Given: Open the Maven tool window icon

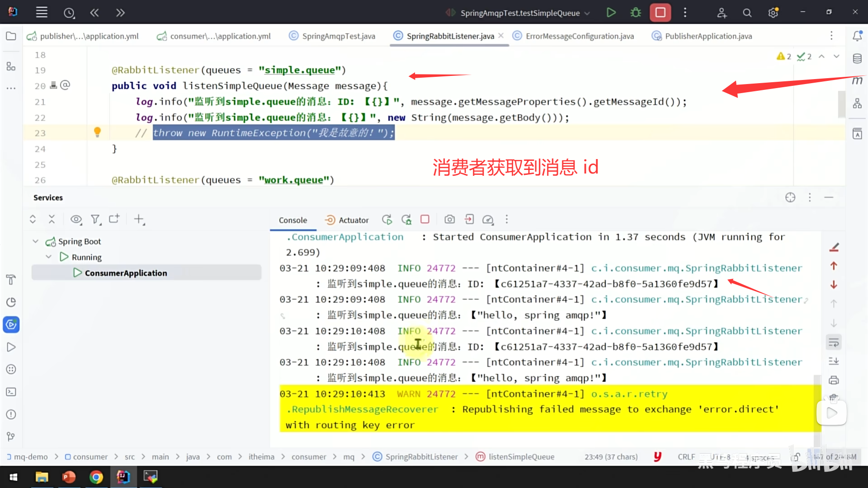Looking at the screenshot, I should 857,80.
